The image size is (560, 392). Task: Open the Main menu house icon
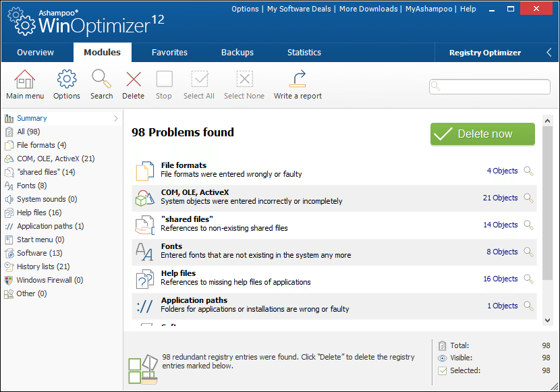click(x=25, y=79)
